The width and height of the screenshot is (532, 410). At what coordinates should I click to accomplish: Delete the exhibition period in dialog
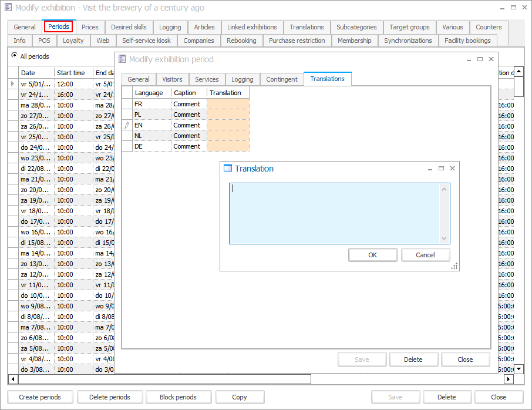click(413, 359)
